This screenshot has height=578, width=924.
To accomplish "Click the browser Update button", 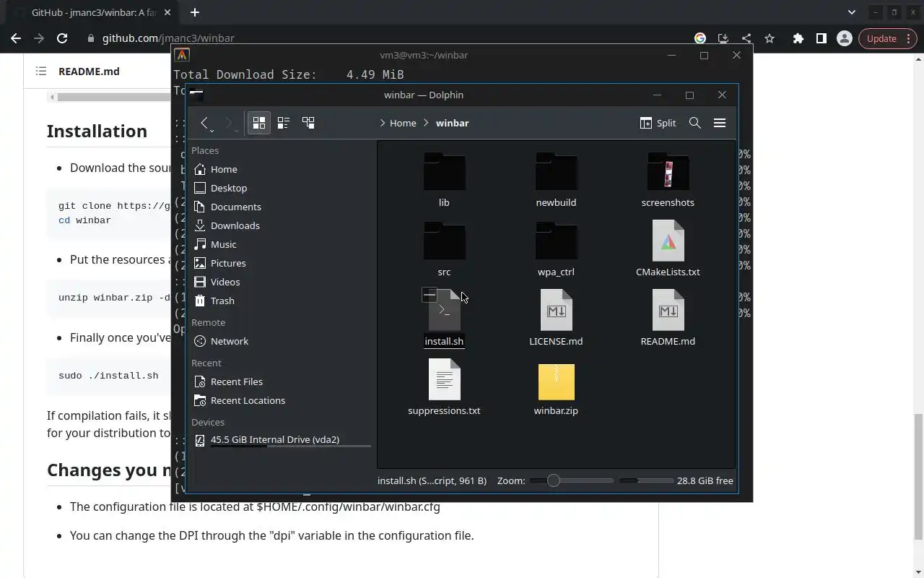I will pos(888,38).
